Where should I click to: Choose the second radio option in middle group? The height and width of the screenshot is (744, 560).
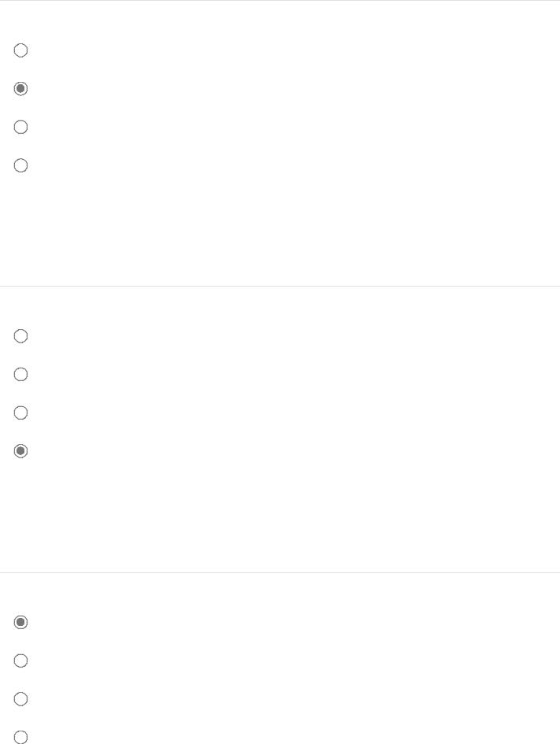[20, 375]
